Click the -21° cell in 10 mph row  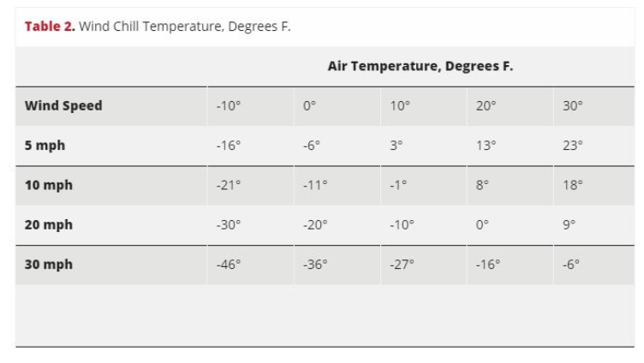(230, 185)
